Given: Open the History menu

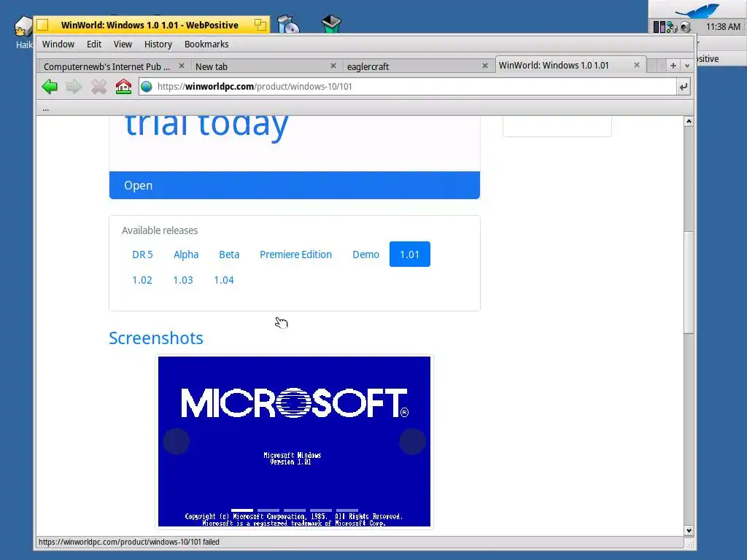Looking at the screenshot, I should pos(158,44).
